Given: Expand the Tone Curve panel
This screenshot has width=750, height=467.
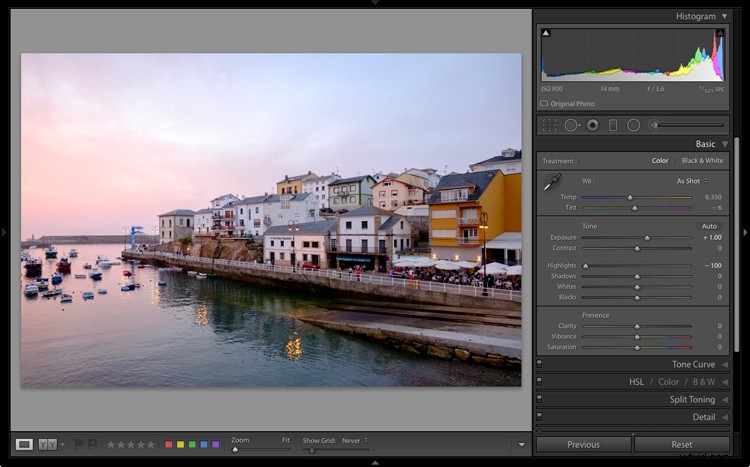Looking at the screenshot, I should point(725,365).
